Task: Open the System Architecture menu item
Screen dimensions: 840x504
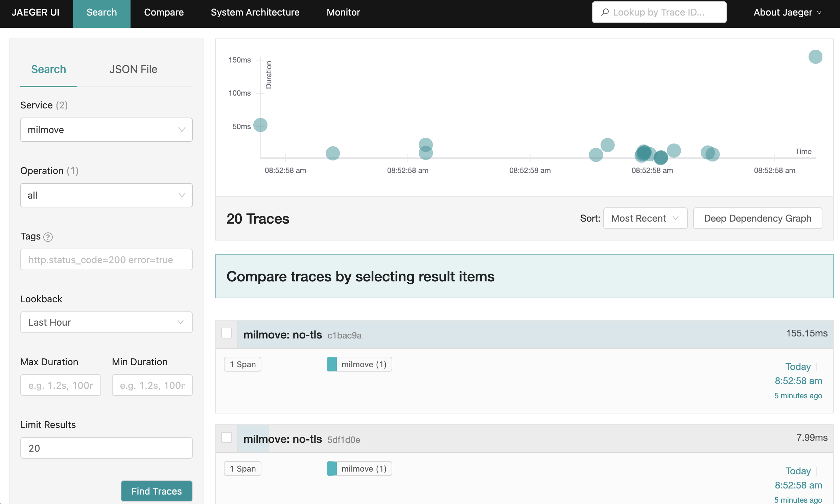Action: click(255, 12)
